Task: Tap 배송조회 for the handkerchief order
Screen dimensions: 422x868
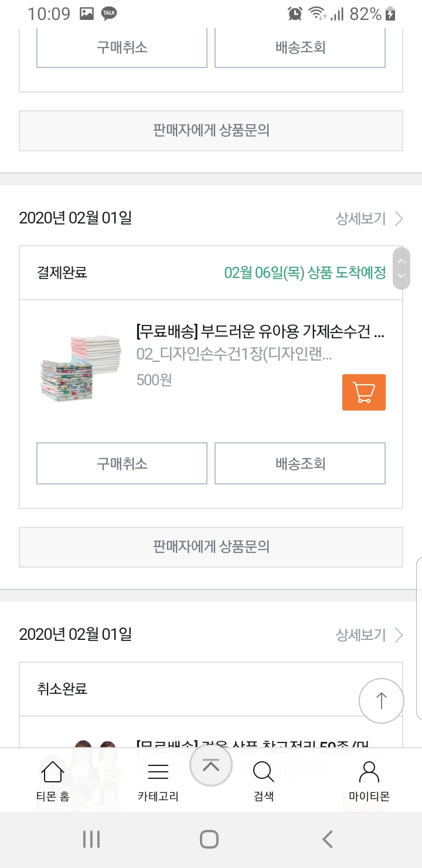Action: [x=300, y=463]
